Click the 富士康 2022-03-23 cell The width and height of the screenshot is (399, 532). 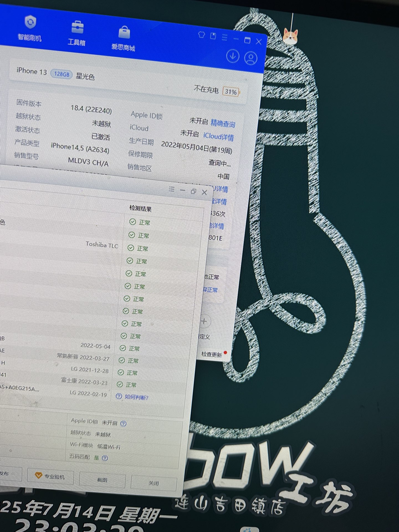coord(84,382)
